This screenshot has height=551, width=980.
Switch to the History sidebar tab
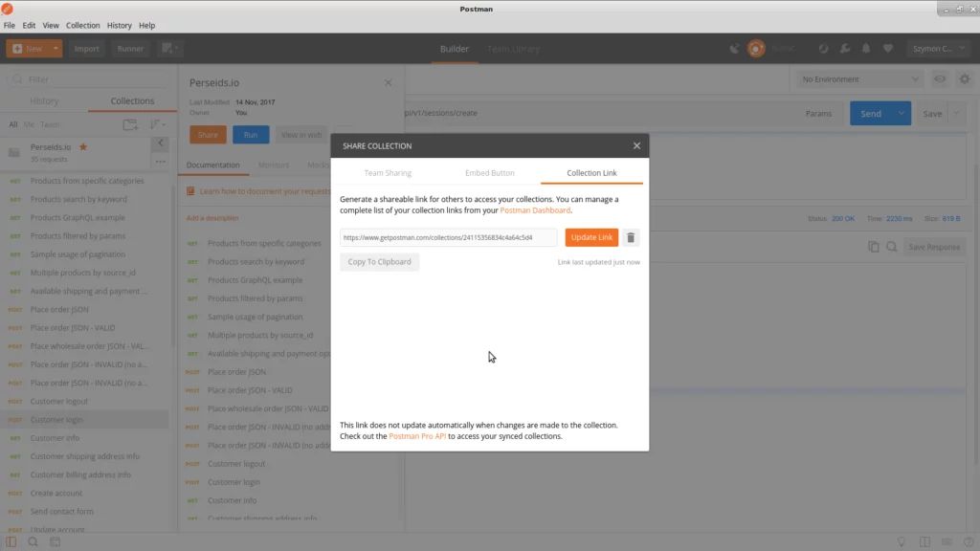click(x=44, y=100)
